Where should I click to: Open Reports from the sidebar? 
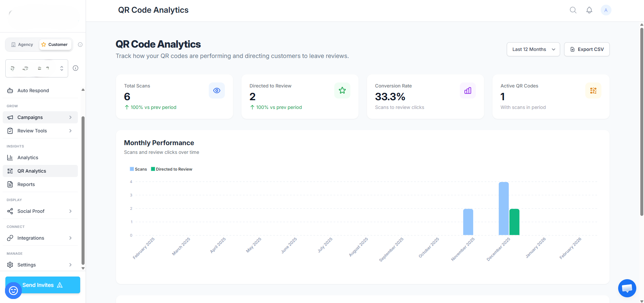[26, 184]
